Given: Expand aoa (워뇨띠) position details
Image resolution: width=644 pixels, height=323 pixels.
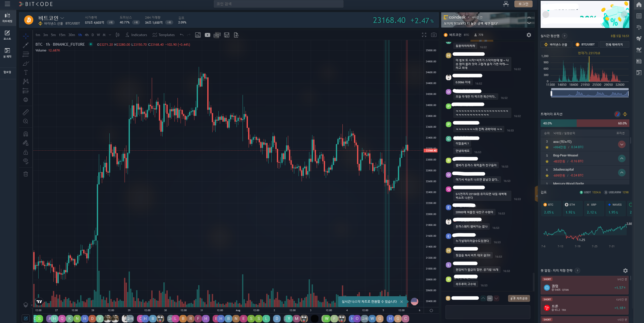Looking at the screenshot, I should [622, 144].
